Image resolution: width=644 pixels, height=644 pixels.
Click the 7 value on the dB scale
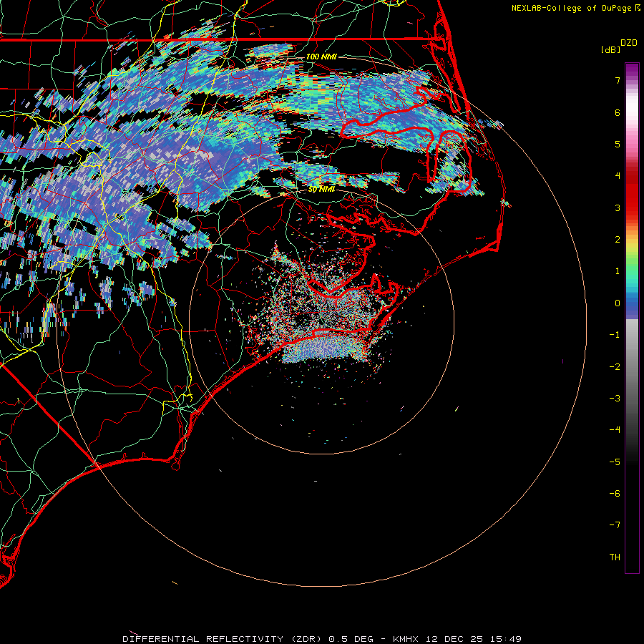pos(618,80)
